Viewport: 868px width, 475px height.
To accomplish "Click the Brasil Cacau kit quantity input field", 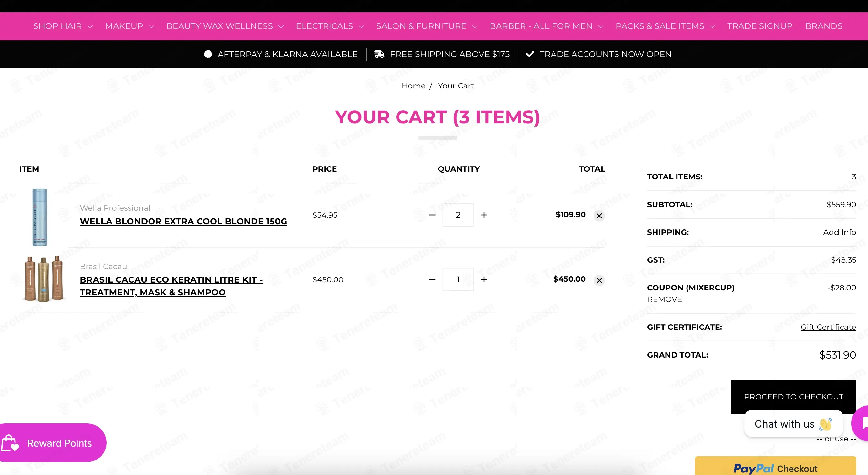I will (x=458, y=279).
